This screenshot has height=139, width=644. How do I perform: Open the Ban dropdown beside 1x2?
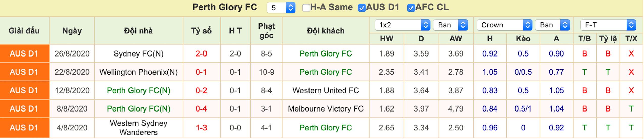450,25
